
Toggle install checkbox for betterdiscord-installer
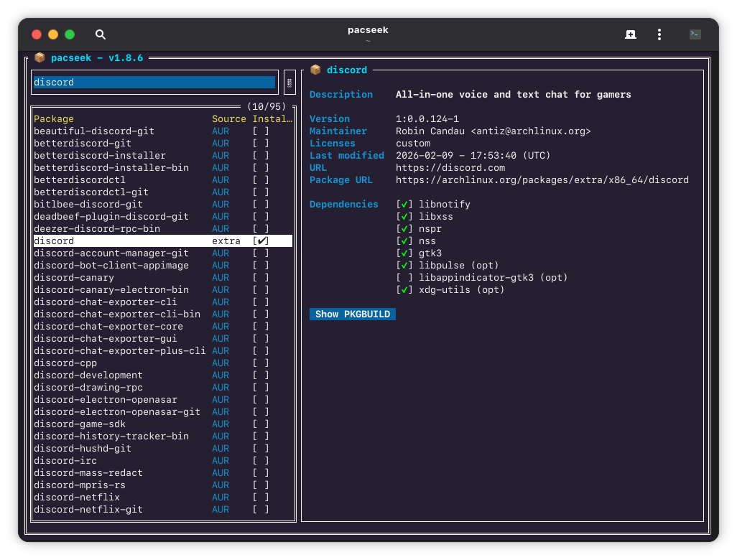261,156
